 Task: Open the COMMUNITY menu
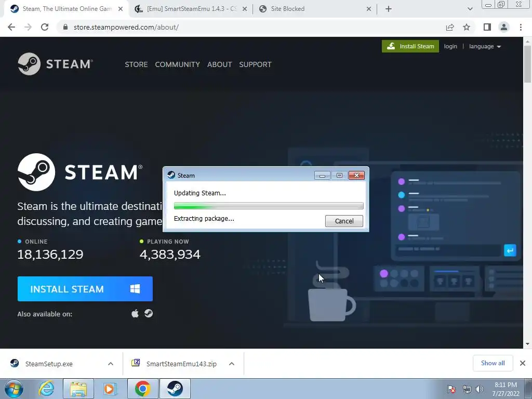click(178, 64)
